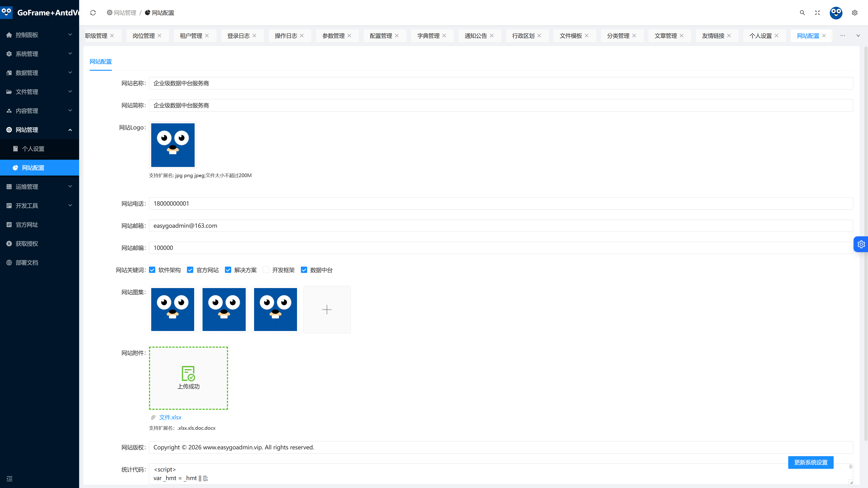This screenshot has width=868, height=488.
Task: Expand the 系统管理 sidebar menu
Action: (x=39, y=54)
